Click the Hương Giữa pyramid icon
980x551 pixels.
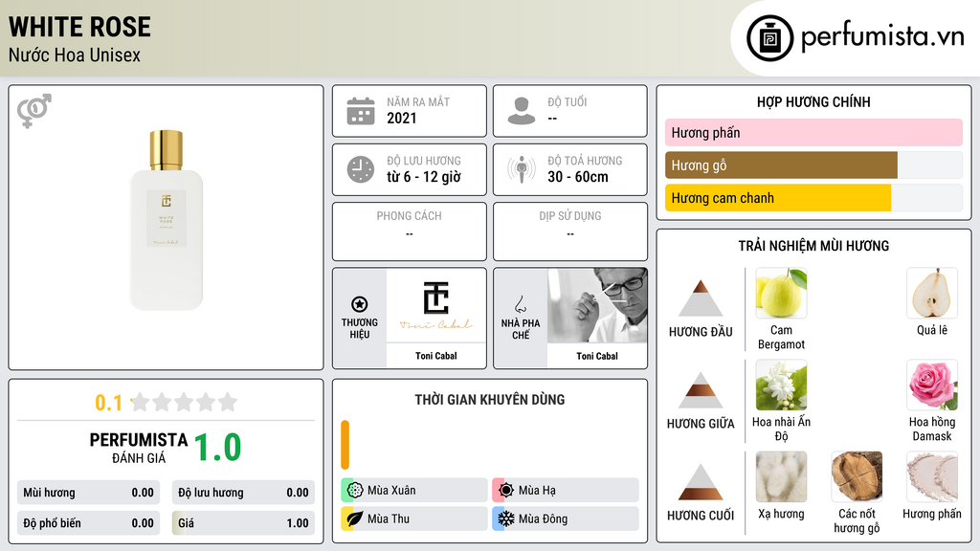coord(701,390)
